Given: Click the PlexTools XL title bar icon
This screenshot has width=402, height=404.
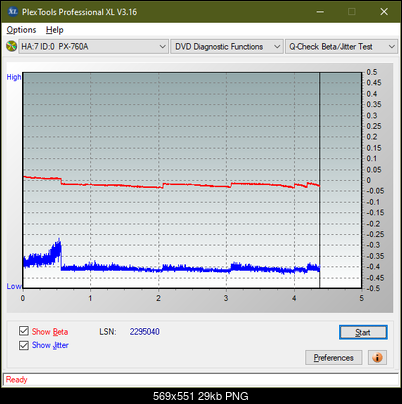Looking at the screenshot, I should coord(12,12).
